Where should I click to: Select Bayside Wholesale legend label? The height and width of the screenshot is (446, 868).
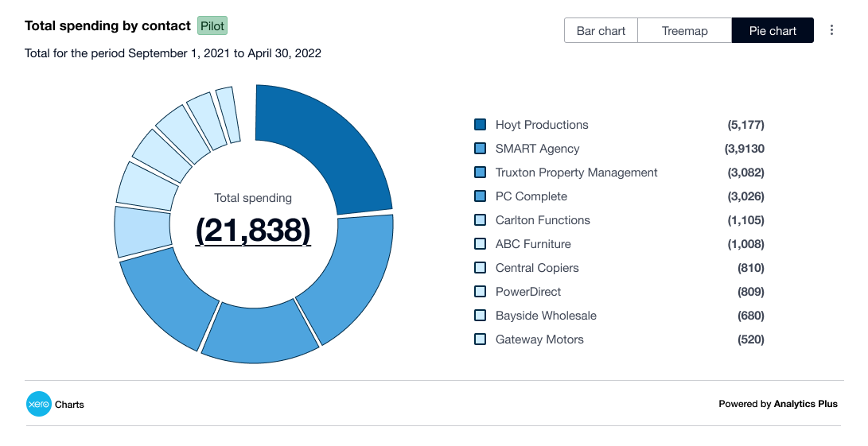[x=546, y=316]
